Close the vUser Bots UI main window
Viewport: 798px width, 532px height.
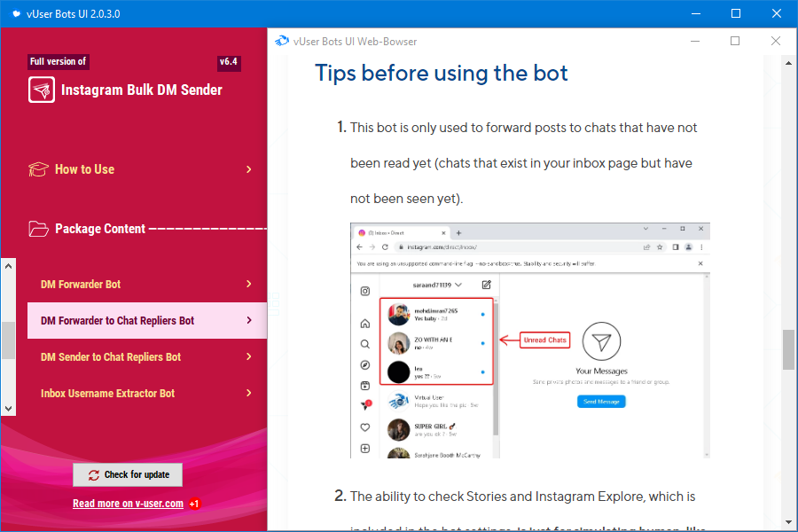[x=777, y=14]
